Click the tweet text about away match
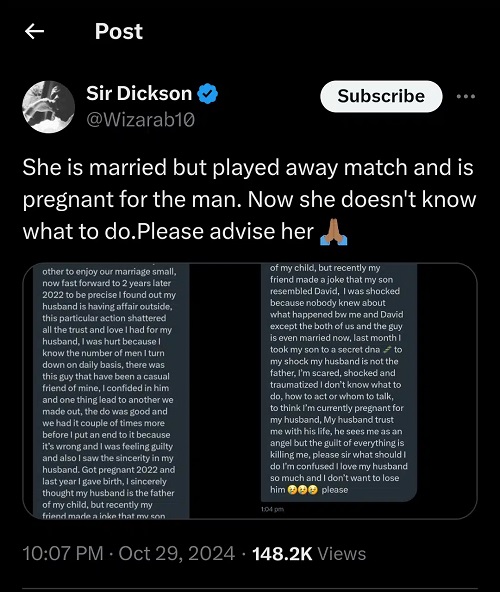This screenshot has height=592, width=500. (249, 199)
